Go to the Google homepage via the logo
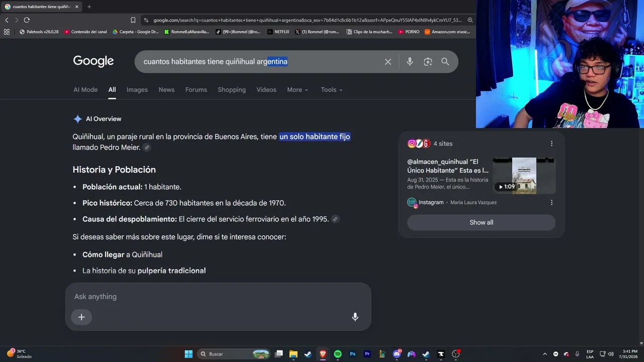The image size is (644, 362). pos(94,61)
